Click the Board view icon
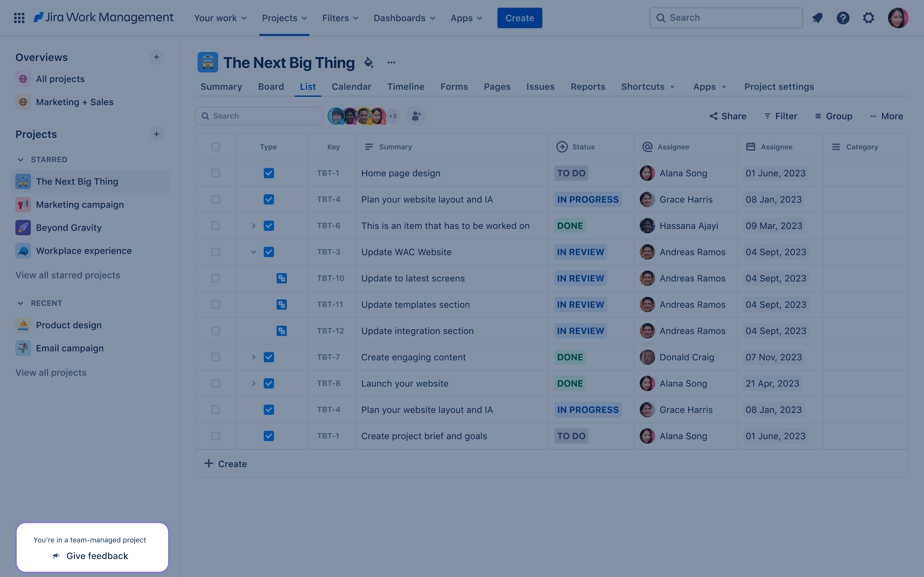 coord(271,87)
